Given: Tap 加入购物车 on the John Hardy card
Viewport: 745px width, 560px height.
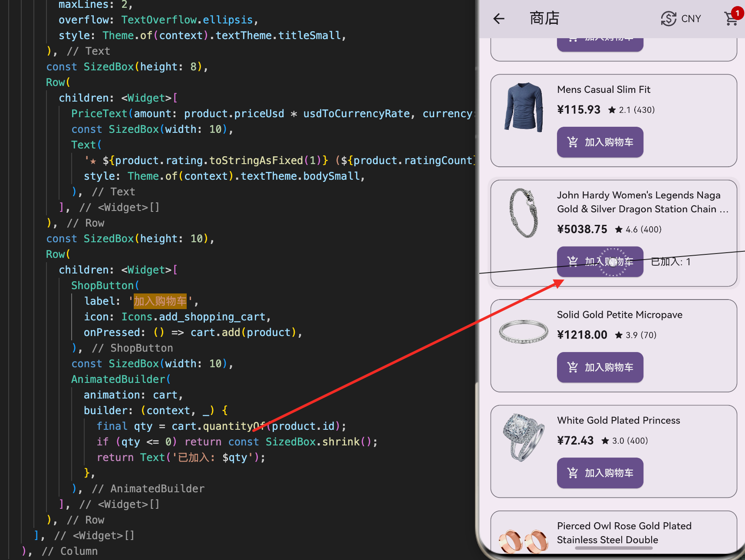Looking at the screenshot, I should click(600, 261).
